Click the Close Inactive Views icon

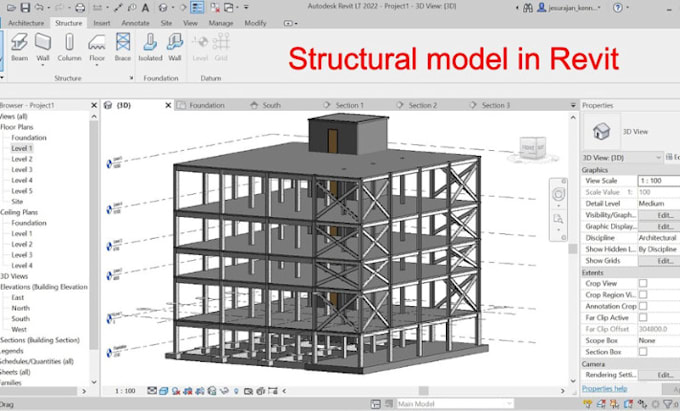[x=215, y=7]
